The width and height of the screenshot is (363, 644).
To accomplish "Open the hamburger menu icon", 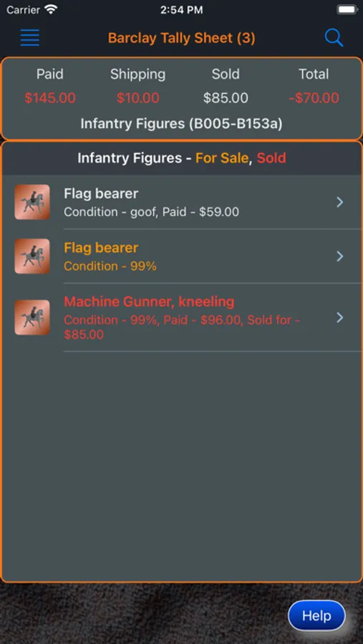I will pyautogui.click(x=30, y=38).
